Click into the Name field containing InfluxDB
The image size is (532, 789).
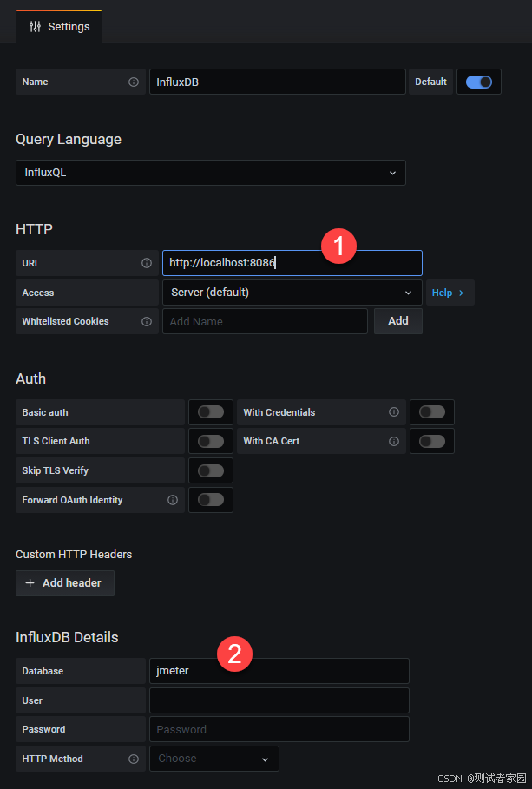click(x=278, y=82)
